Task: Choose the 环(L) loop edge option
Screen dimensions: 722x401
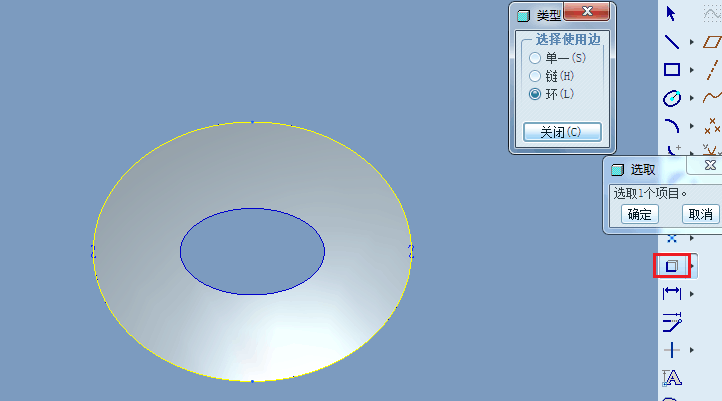Action: pos(535,94)
